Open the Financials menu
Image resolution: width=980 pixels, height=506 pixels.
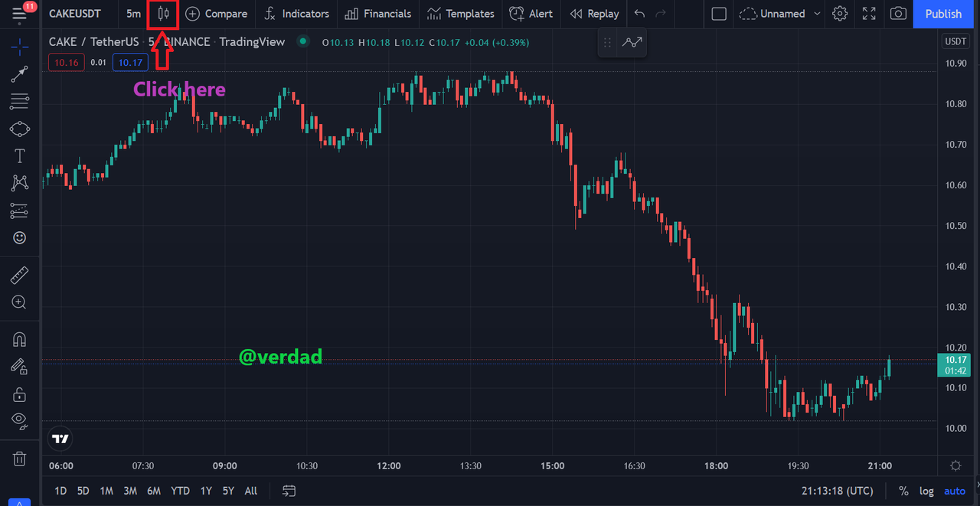click(378, 14)
